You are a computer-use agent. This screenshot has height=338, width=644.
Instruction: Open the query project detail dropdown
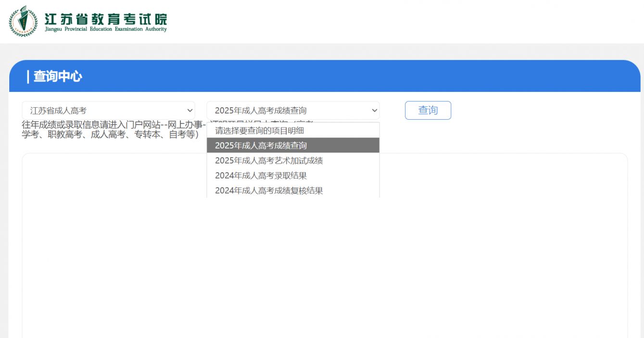[292, 110]
